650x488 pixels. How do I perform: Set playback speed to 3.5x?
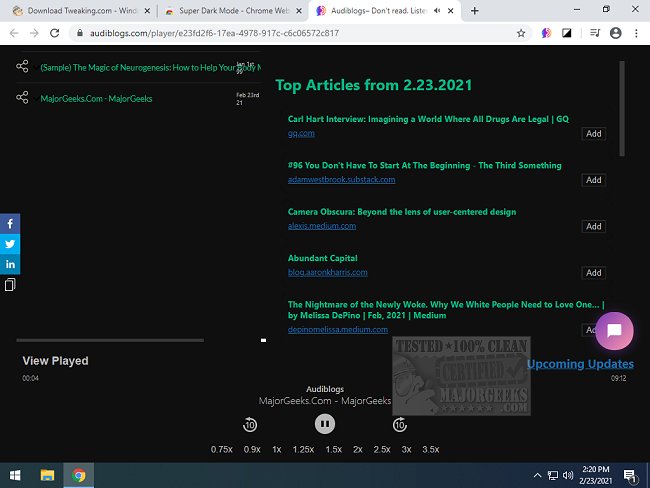(x=431, y=449)
